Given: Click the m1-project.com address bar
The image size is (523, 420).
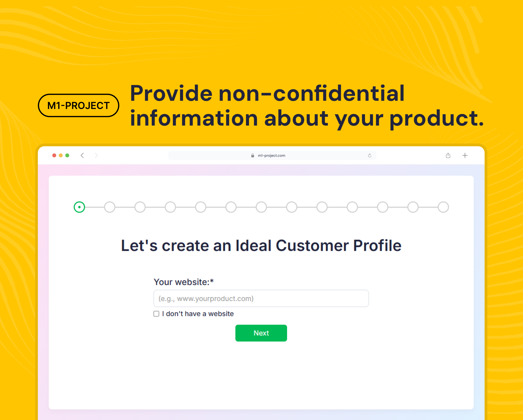Looking at the screenshot, I should 272,156.
